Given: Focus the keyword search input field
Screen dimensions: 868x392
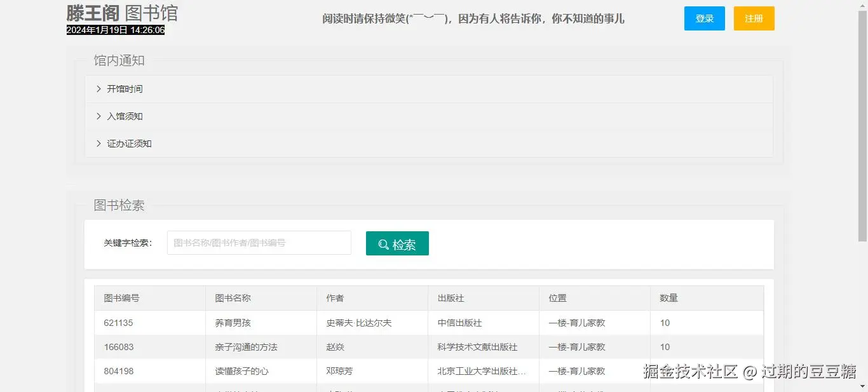Looking at the screenshot, I should (259, 243).
